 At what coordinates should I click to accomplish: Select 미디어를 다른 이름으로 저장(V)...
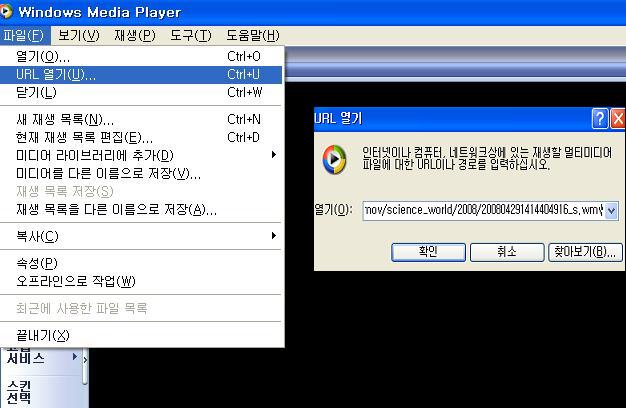coord(141,173)
